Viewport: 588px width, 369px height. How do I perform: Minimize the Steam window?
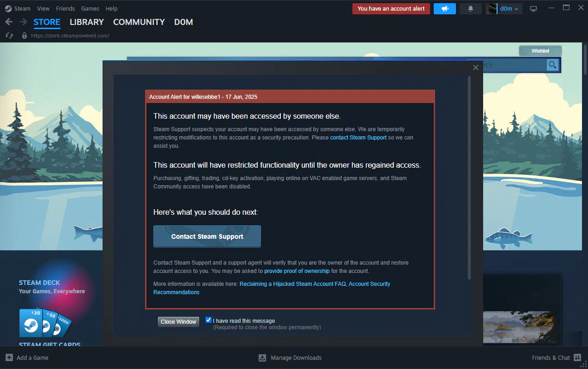coord(551,8)
